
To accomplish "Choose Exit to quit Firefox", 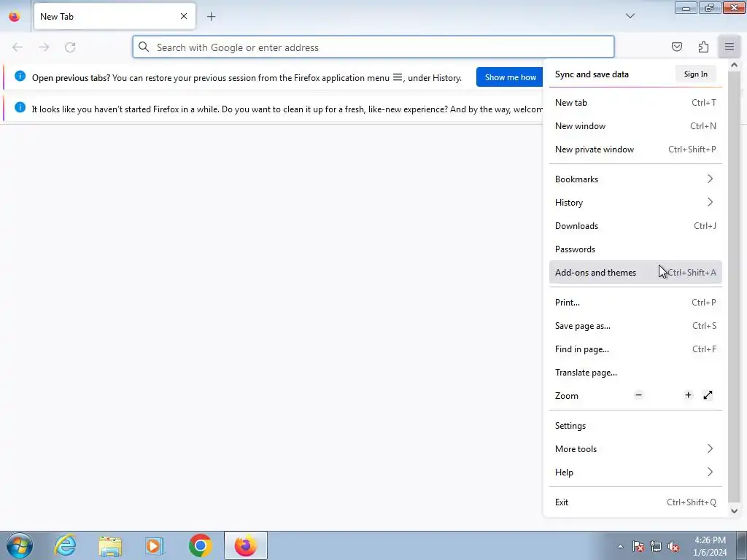I will click(635, 502).
